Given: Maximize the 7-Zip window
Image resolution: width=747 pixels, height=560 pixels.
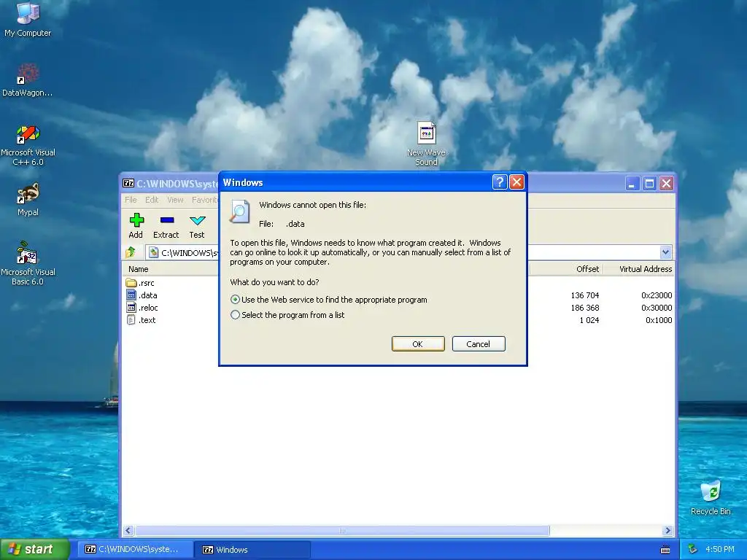Looking at the screenshot, I should [649, 183].
